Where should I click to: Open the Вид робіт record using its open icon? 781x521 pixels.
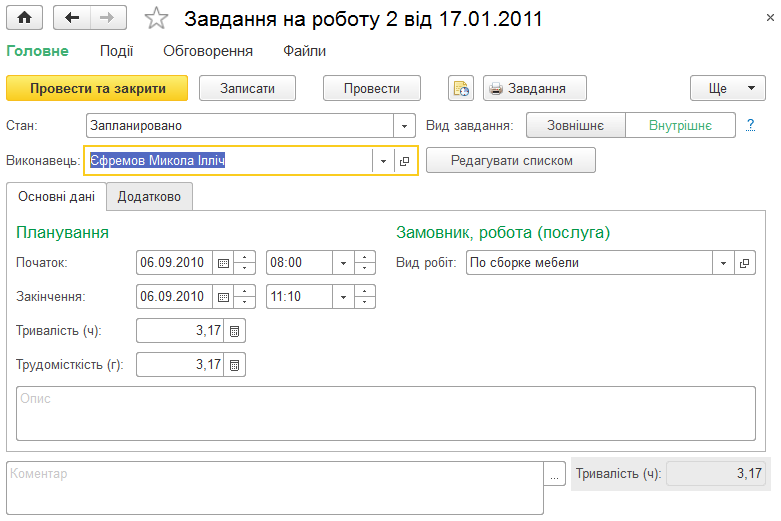click(745, 263)
